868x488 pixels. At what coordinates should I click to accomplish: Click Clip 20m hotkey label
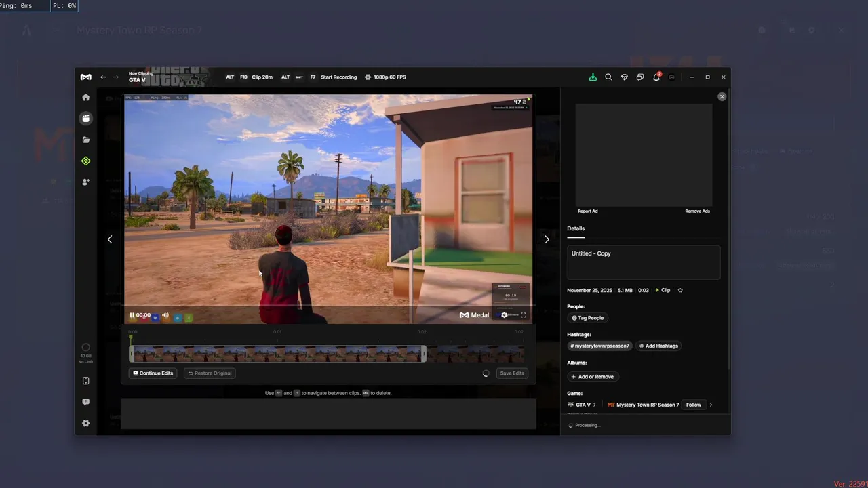pos(262,77)
